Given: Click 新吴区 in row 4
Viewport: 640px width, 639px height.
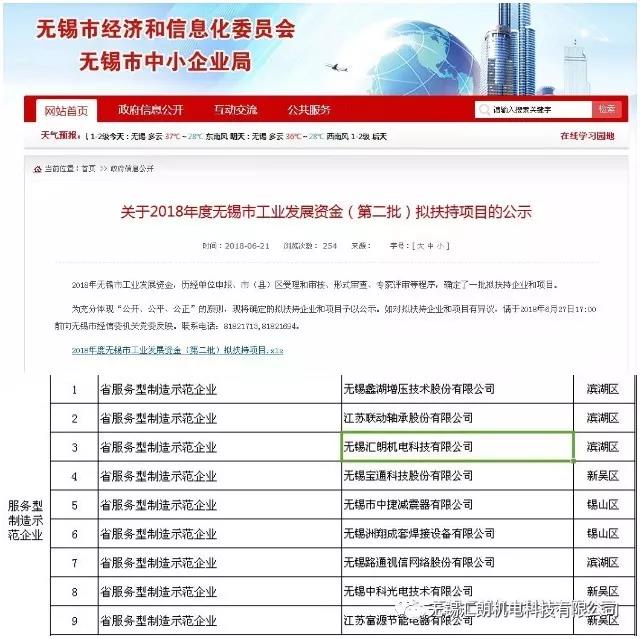Looking at the screenshot, I should [x=603, y=476].
